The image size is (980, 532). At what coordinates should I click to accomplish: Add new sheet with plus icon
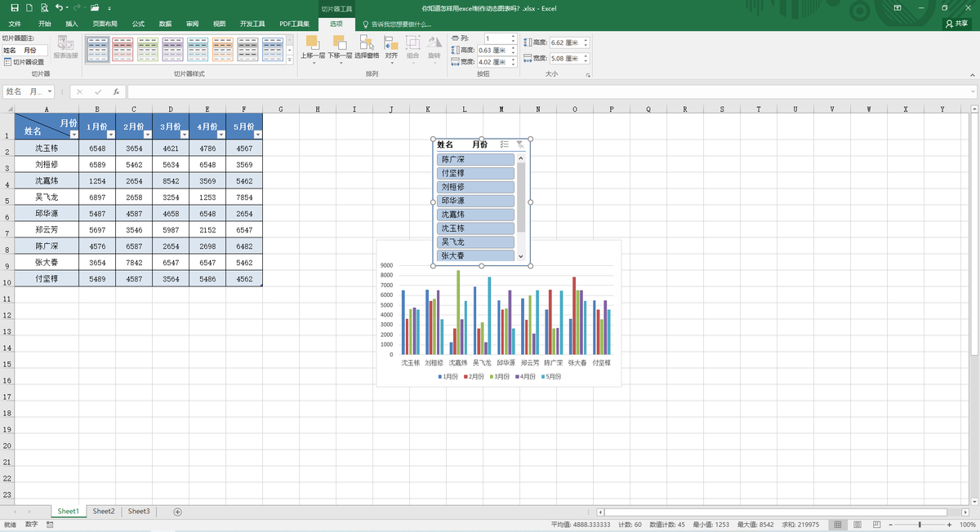pos(177,512)
